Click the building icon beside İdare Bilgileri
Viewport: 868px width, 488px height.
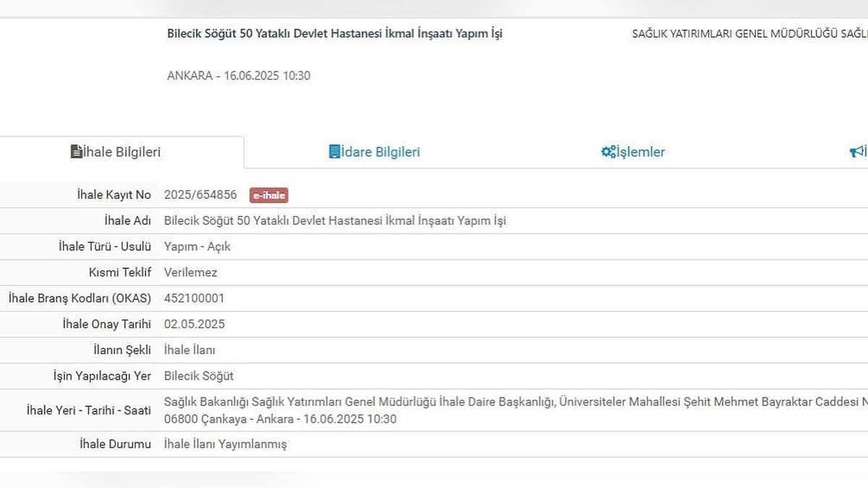point(334,152)
